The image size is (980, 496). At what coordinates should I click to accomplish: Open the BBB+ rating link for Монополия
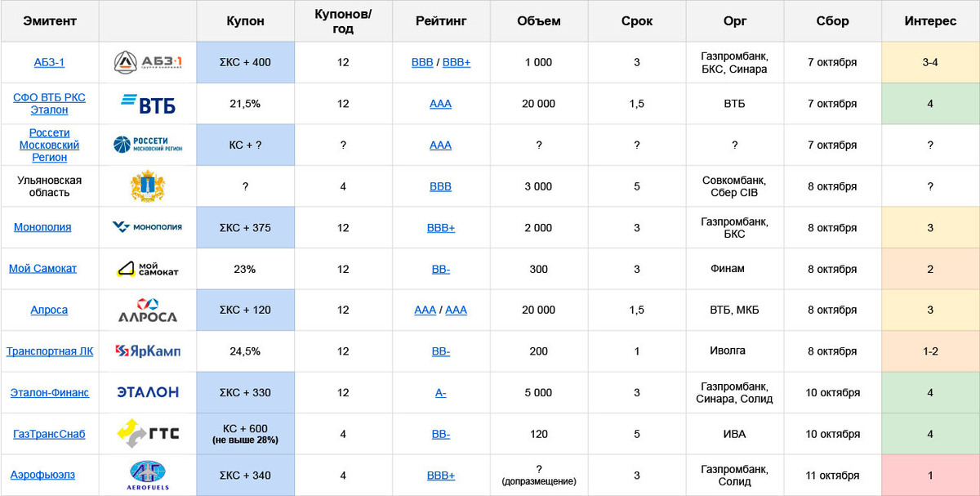(x=441, y=228)
